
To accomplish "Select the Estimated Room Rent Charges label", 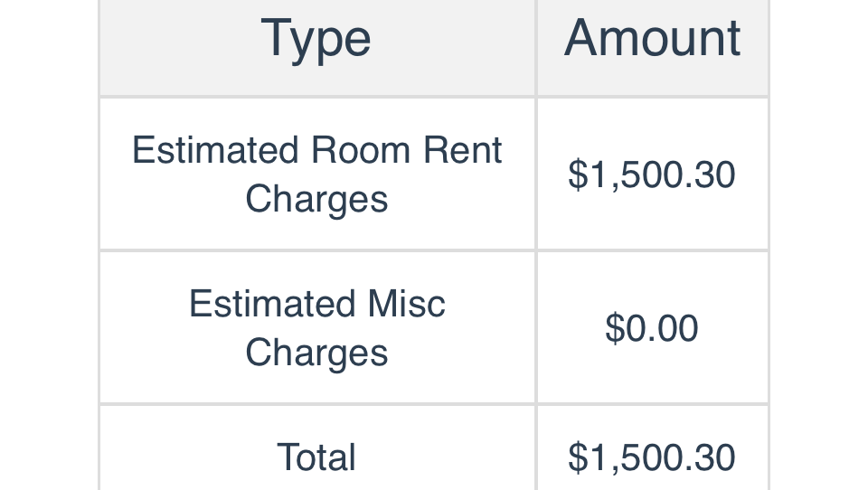I will pos(316,174).
